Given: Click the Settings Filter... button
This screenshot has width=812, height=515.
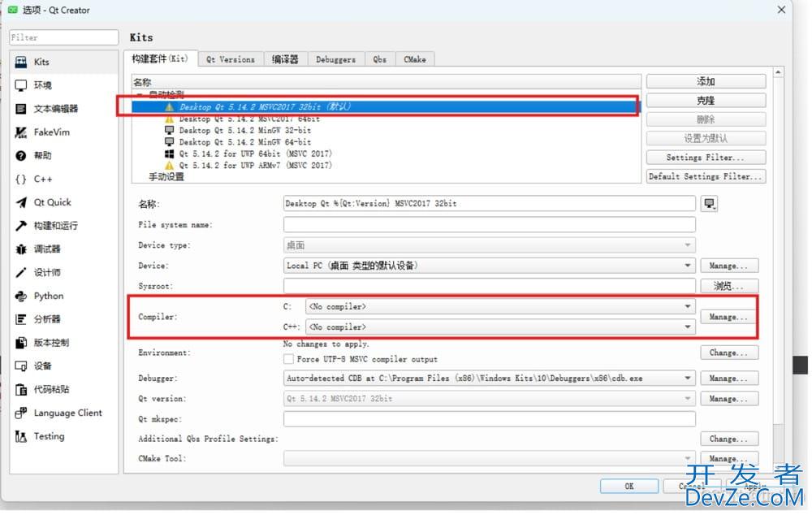Looking at the screenshot, I should tap(706, 158).
